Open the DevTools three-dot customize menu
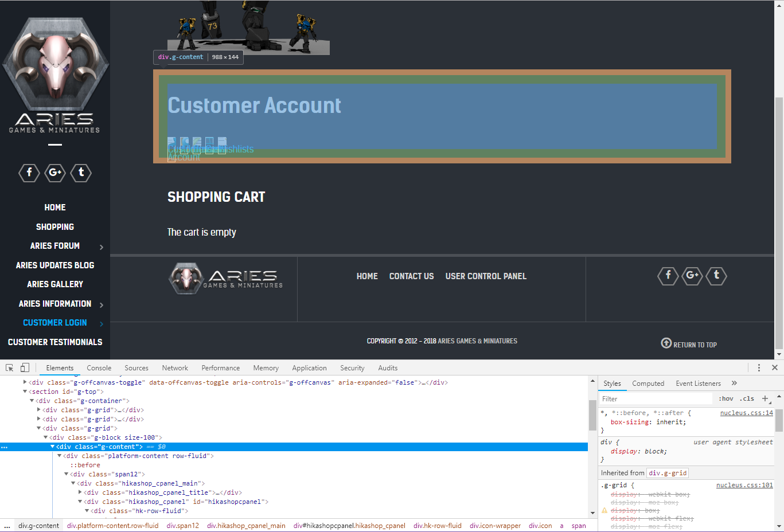Image resolution: width=784 pixels, height=532 pixels. tap(759, 368)
